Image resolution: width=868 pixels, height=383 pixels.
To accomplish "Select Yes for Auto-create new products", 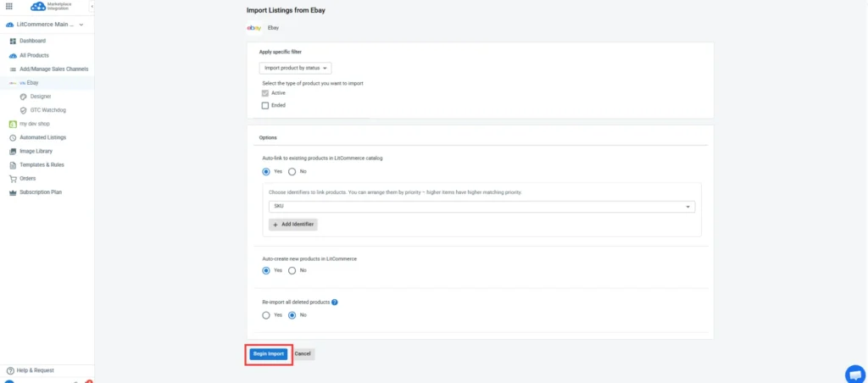I will (x=266, y=270).
